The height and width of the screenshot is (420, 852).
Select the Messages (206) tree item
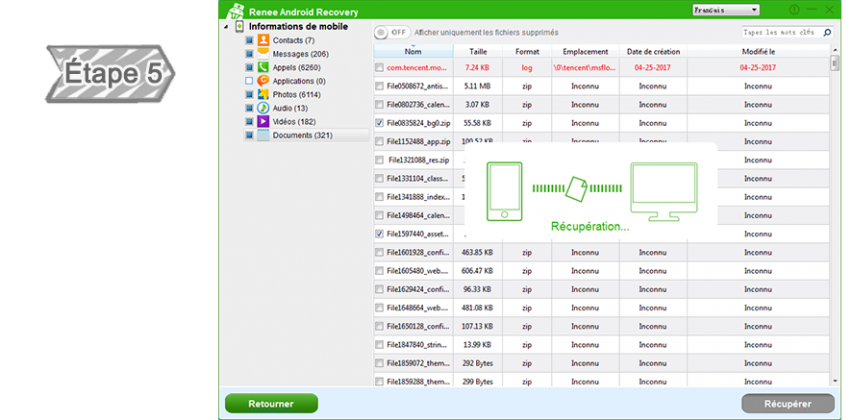tap(300, 54)
